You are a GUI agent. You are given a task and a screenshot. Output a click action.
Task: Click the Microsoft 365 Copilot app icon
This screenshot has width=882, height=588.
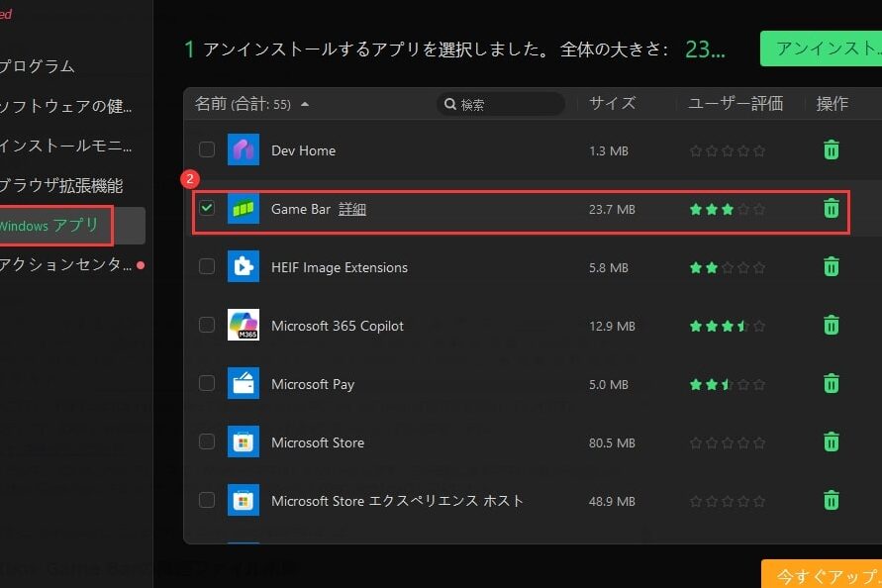click(x=243, y=326)
